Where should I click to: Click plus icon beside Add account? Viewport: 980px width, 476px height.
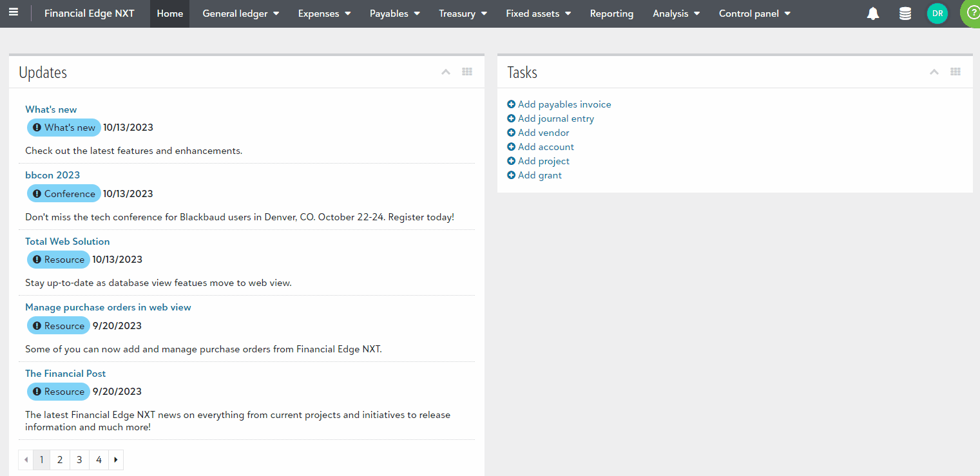[x=511, y=147]
